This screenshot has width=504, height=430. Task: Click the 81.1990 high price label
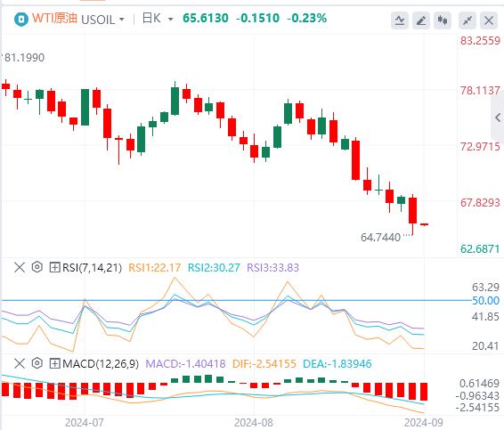point(24,58)
